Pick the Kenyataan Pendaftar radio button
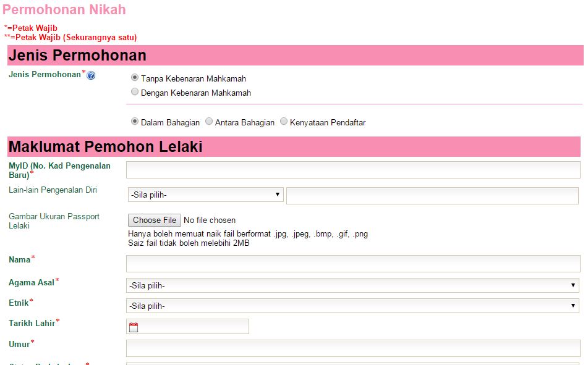Image resolution: width=588 pixels, height=365 pixels. click(284, 122)
